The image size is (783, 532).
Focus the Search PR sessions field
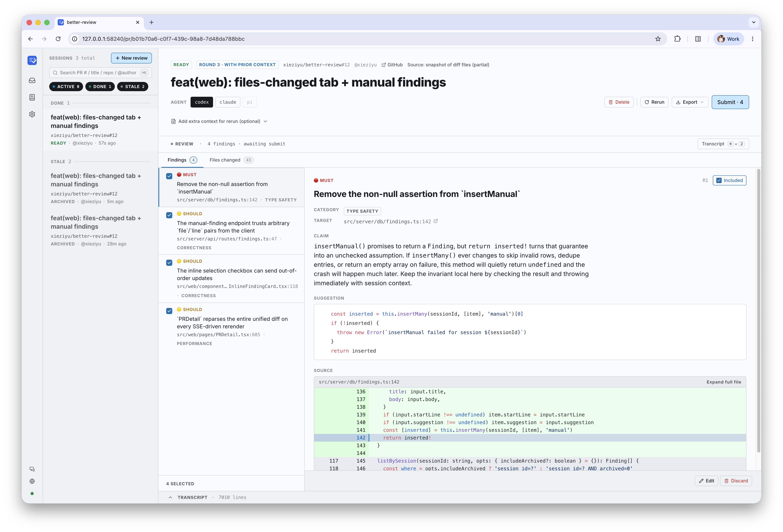[100, 73]
